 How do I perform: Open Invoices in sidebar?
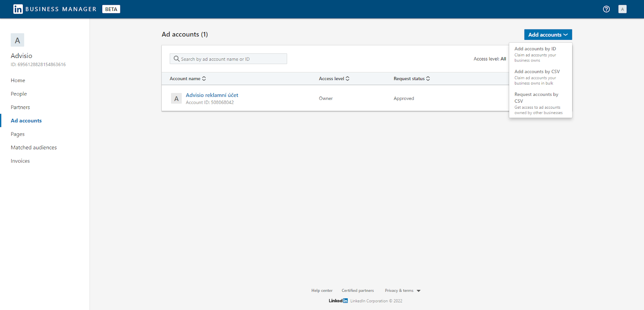click(20, 161)
